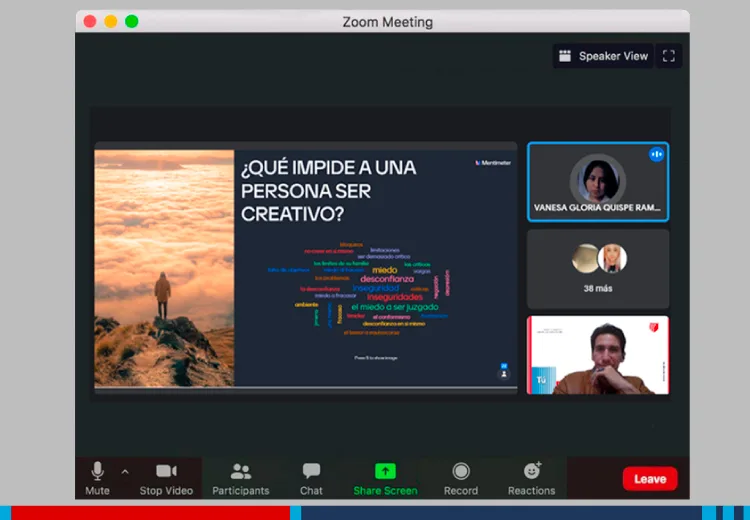Viewport: 750px width, 520px height.
Task: Select your own video tile labeled Tú
Action: click(x=598, y=355)
